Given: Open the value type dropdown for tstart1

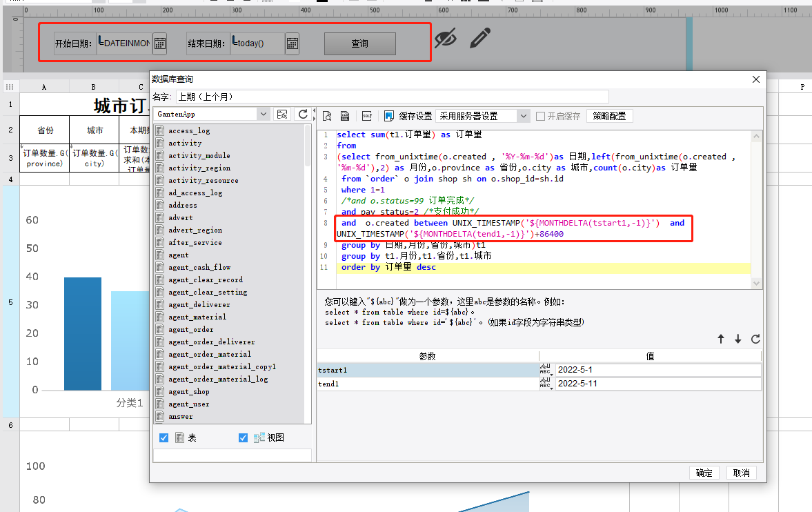Looking at the screenshot, I should point(546,369).
